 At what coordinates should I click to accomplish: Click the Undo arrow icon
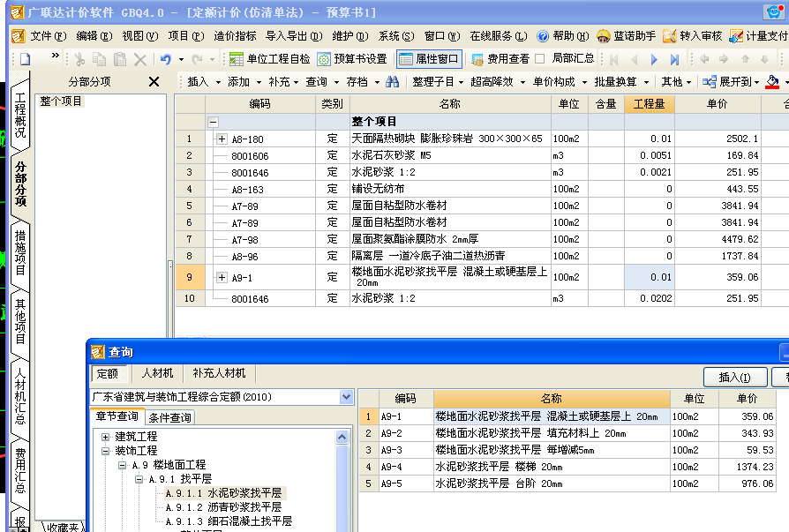point(166,59)
